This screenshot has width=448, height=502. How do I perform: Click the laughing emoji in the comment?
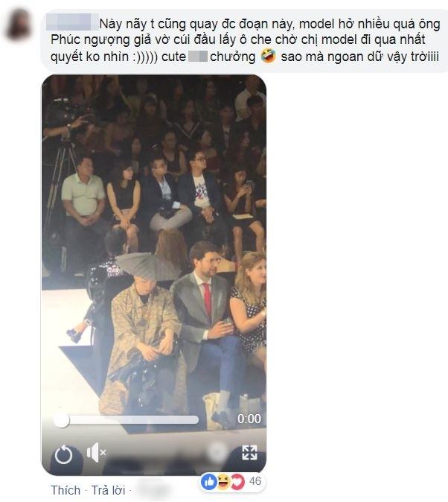268,57
